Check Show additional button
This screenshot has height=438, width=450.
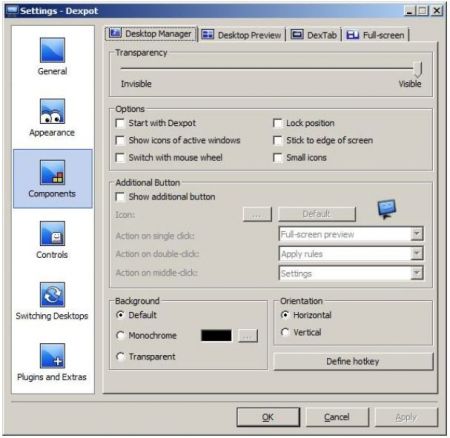pos(120,197)
